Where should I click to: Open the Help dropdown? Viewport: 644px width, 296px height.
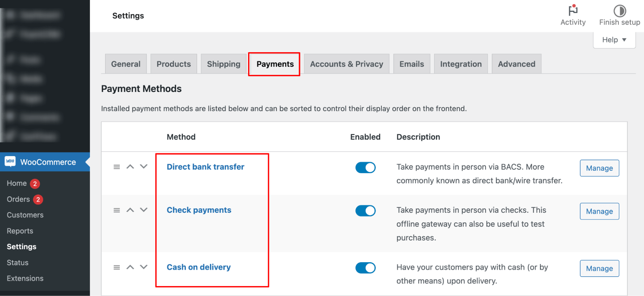pyautogui.click(x=614, y=39)
